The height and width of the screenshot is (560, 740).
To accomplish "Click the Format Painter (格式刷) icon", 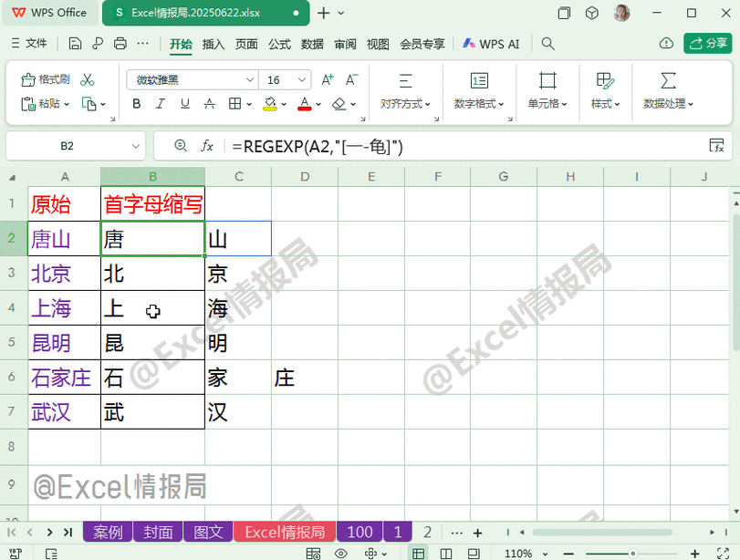I will (28, 79).
